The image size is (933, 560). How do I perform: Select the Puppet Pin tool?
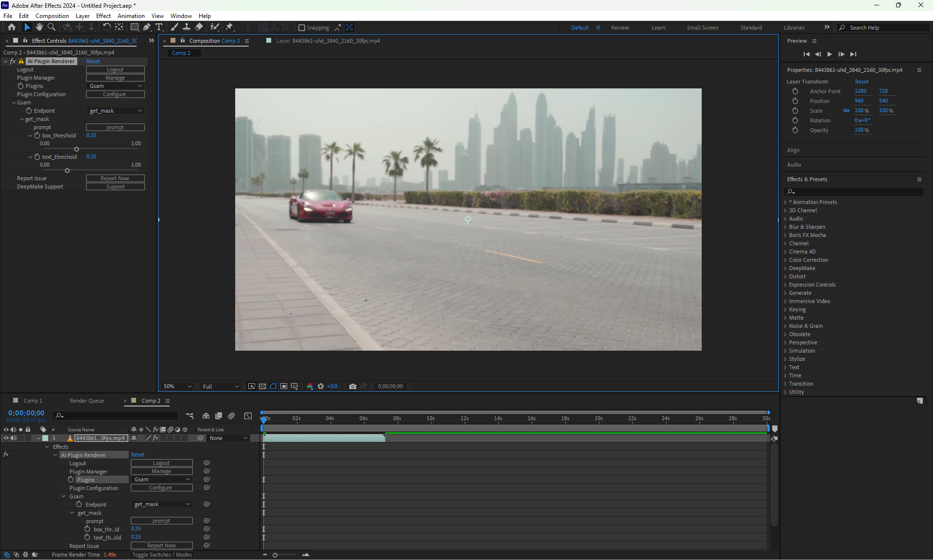click(229, 27)
